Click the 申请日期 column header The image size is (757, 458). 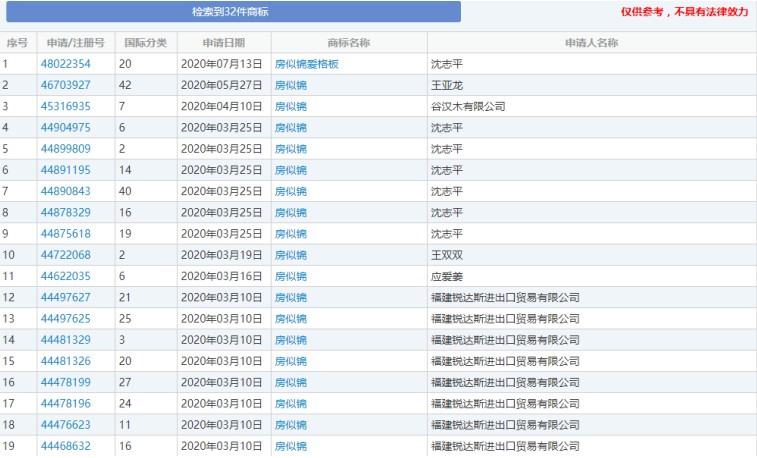pos(223,43)
